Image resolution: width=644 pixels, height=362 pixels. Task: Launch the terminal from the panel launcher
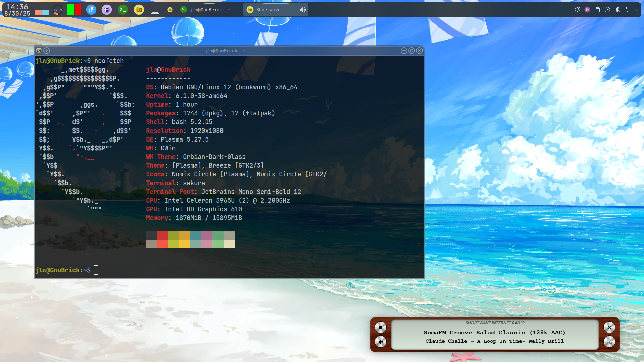pos(123,10)
